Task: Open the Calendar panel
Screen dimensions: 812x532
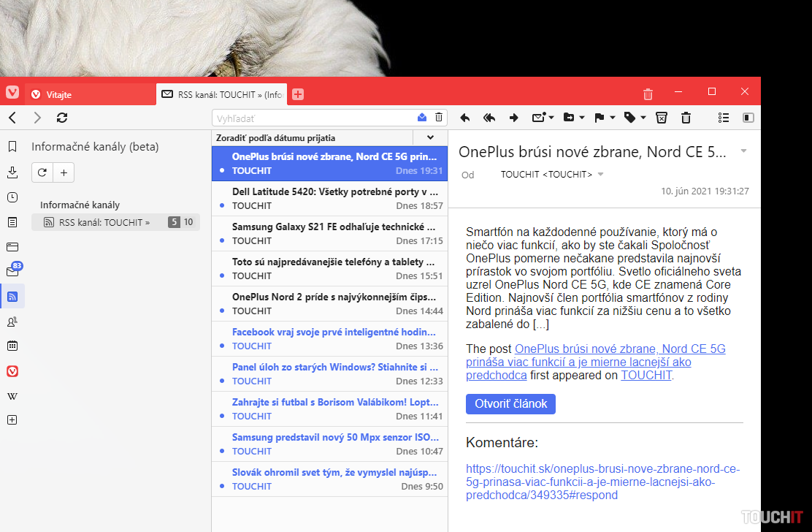Action: point(12,346)
